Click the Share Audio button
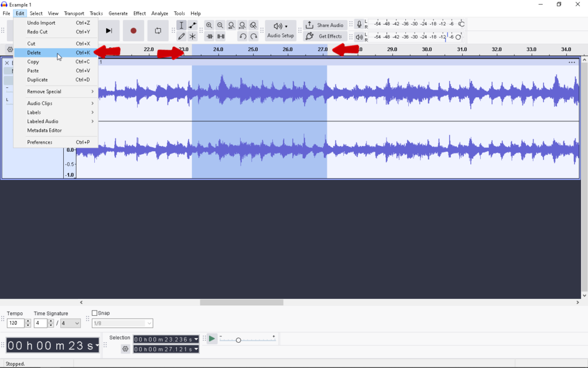588x368 pixels. click(325, 25)
